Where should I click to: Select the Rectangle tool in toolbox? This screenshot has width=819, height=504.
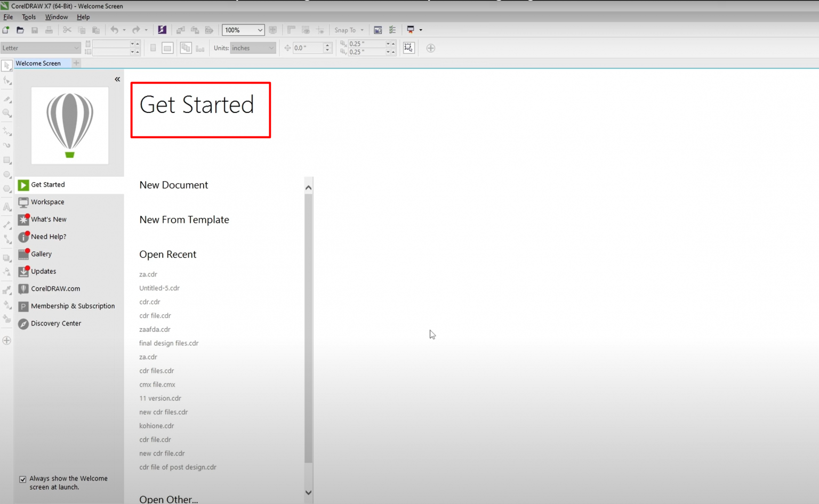coord(7,160)
